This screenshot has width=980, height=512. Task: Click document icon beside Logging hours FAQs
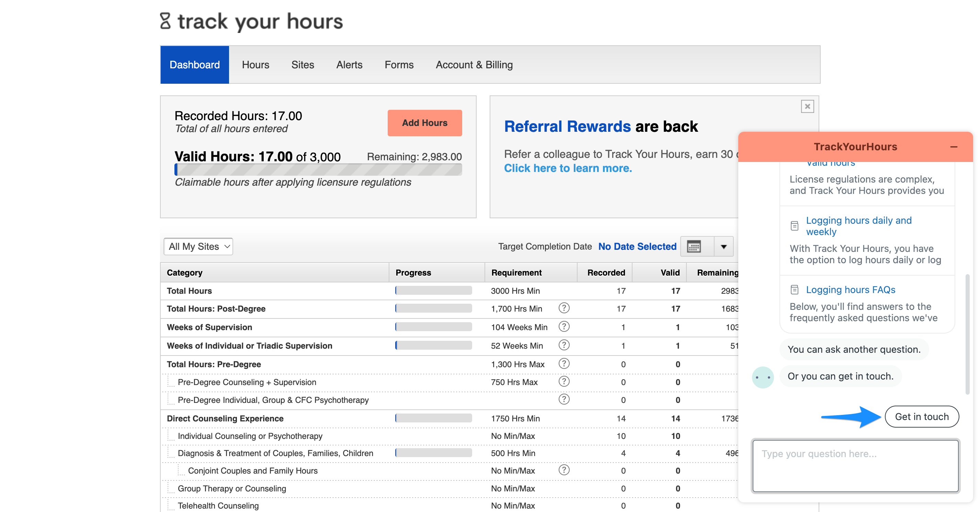pos(794,290)
